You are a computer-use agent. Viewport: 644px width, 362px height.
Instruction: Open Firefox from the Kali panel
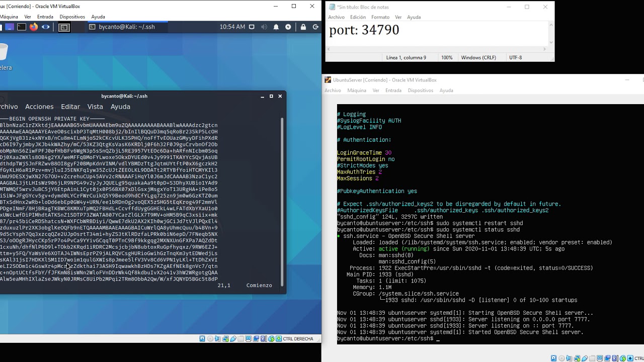pyautogui.click(x=34, y=27)
